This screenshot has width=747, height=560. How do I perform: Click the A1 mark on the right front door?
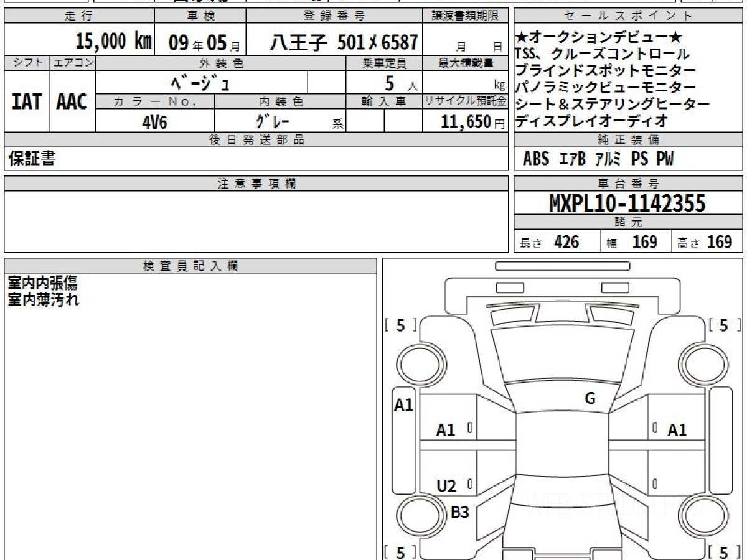[677, 430]
